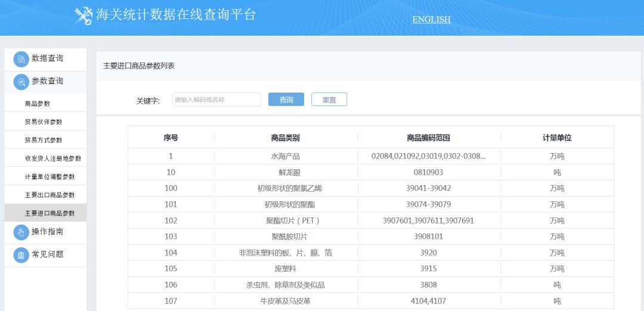Click code range 02084,021092,03019,0302-0308...
The height and width of the screenshot is (311, 644).
(x=428, y=156)
